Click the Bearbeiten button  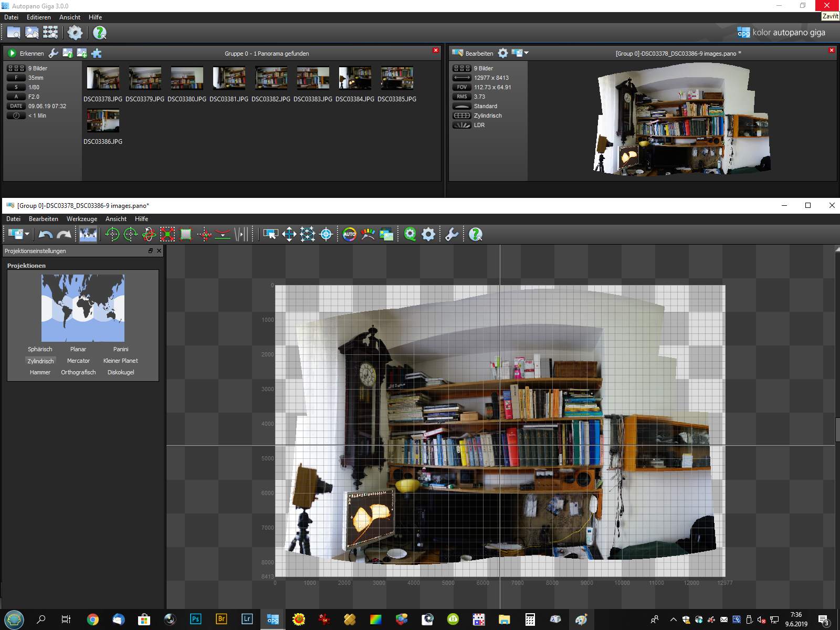pos(479,53)
